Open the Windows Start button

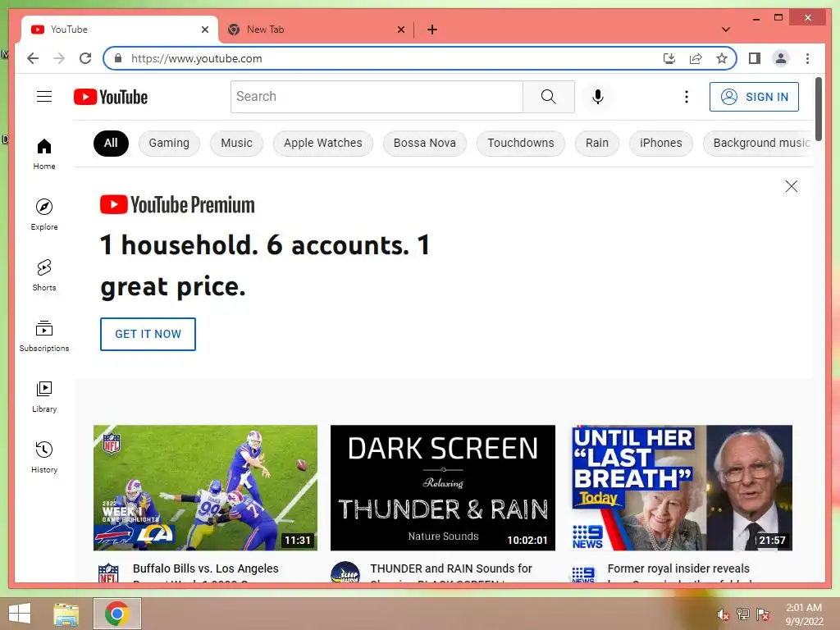coord(20,614)
